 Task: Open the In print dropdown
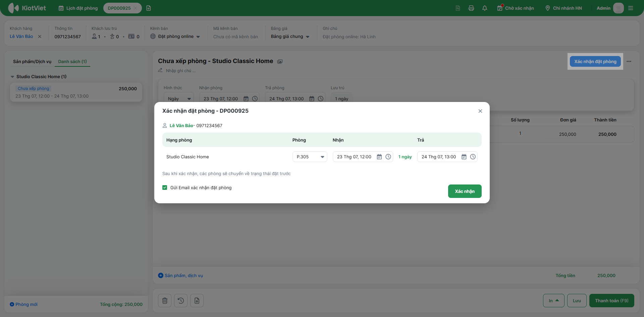point(554,301)
